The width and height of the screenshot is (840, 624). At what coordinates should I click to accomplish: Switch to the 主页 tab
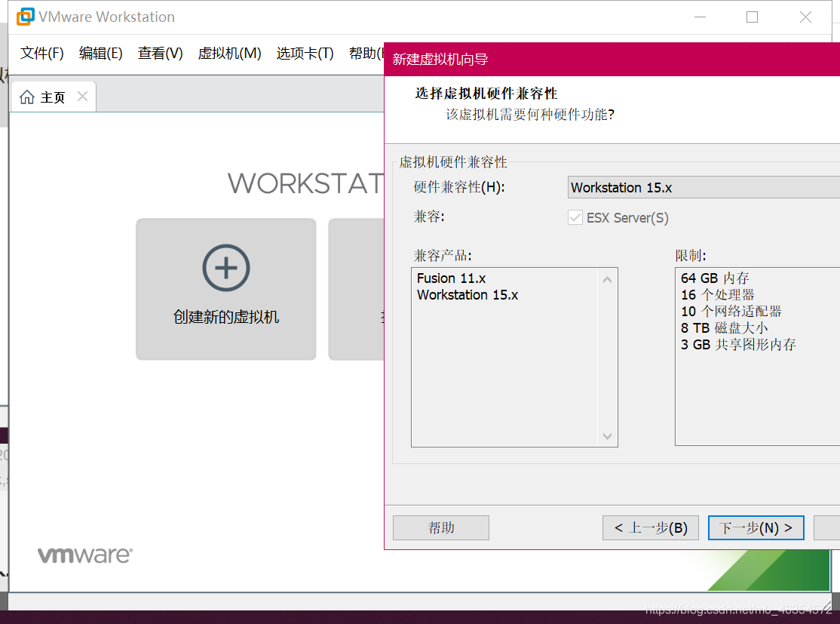tap(53, 97)
